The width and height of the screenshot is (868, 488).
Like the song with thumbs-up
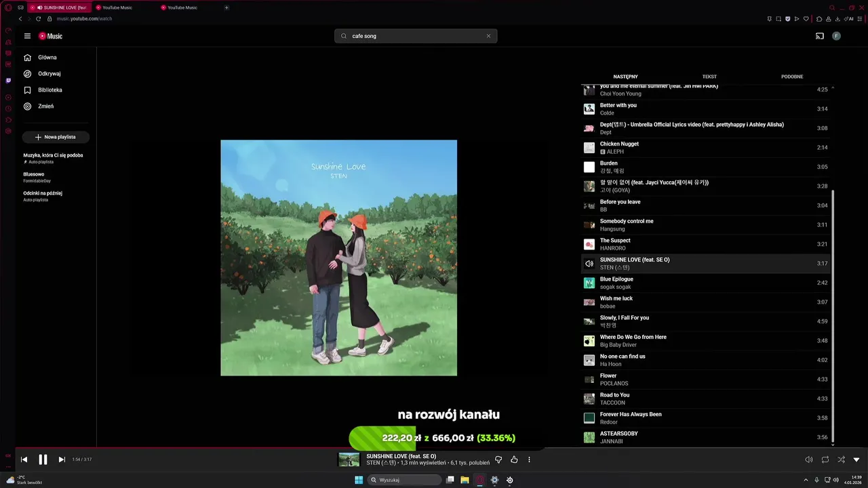(x=514, y=460)
